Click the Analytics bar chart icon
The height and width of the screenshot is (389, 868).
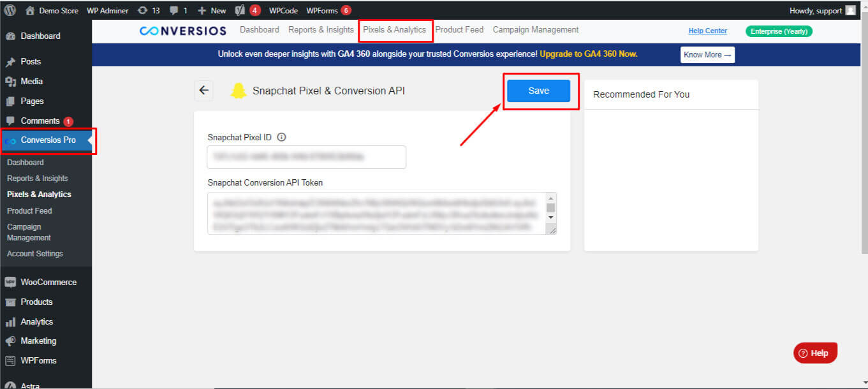10,322
